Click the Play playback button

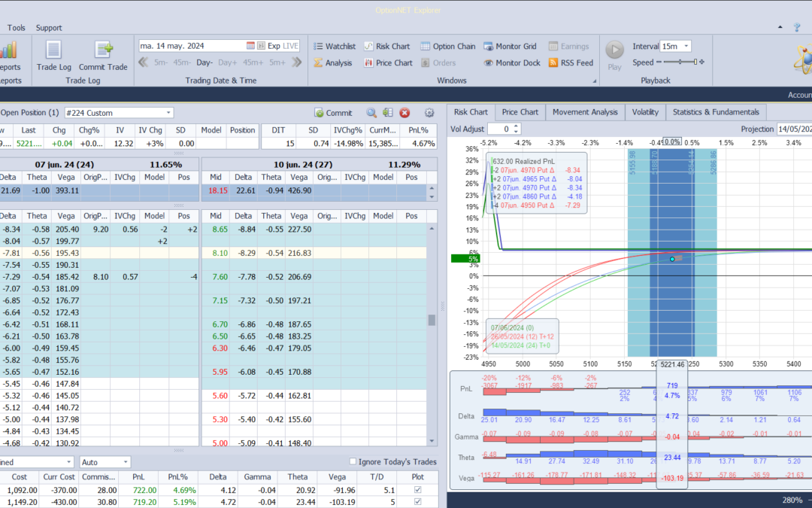point(615,55)
